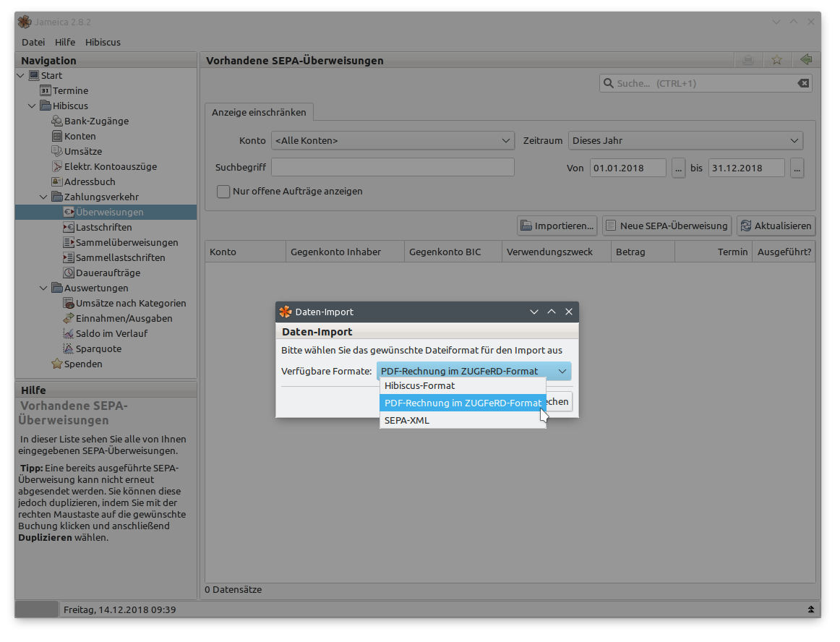Click the Bank-Zugänge icon in navigation

click(x=57, y=121)
